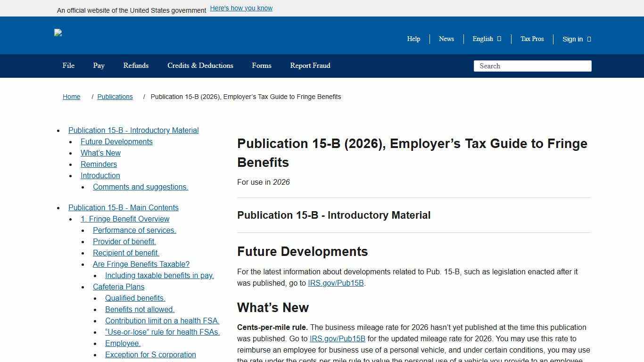Select the Refunds tab
Screen dimensions: 644x362
[x=136, y=66]
